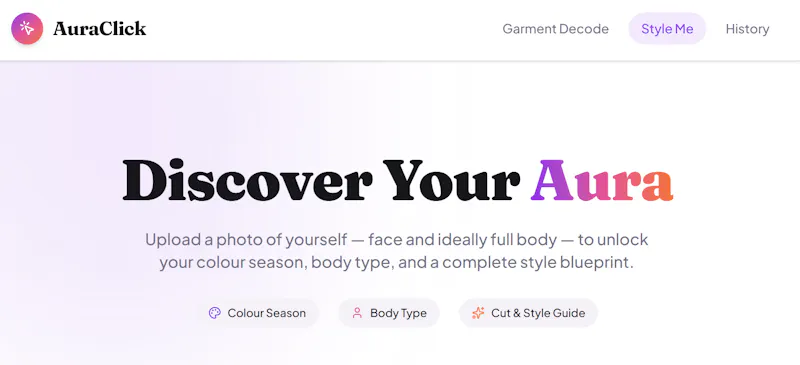This screenshot has height=365, width=800.
Task: Select the Cut & Style Guide chip label
Action: 538,313
